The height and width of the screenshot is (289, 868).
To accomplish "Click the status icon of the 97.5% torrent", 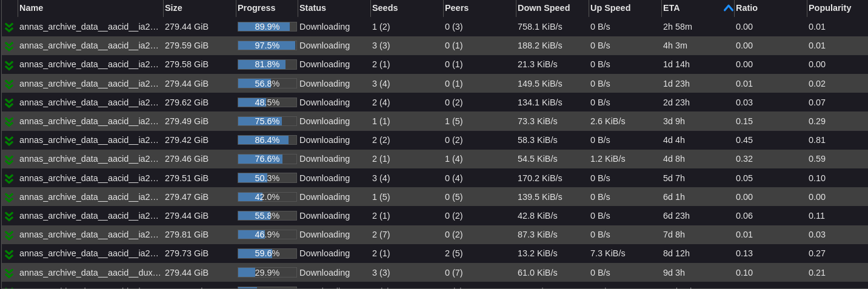I will pyautogui.click(x=9, y=46).
